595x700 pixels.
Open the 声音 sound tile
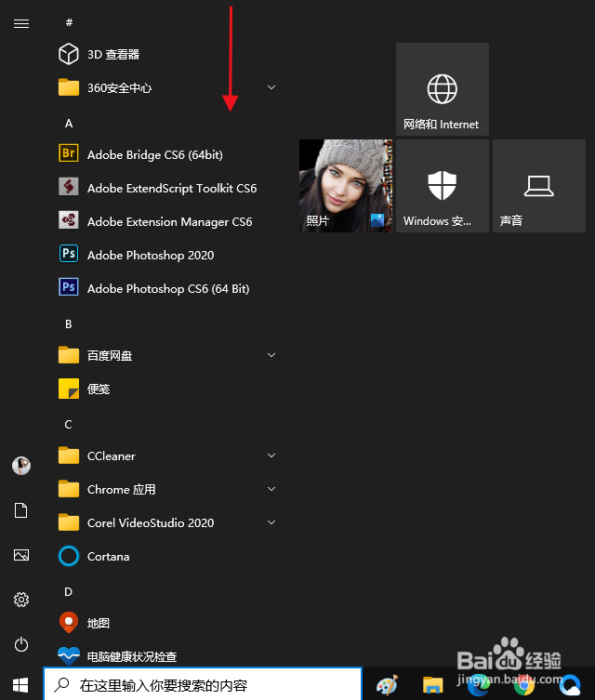pos(539,186)
